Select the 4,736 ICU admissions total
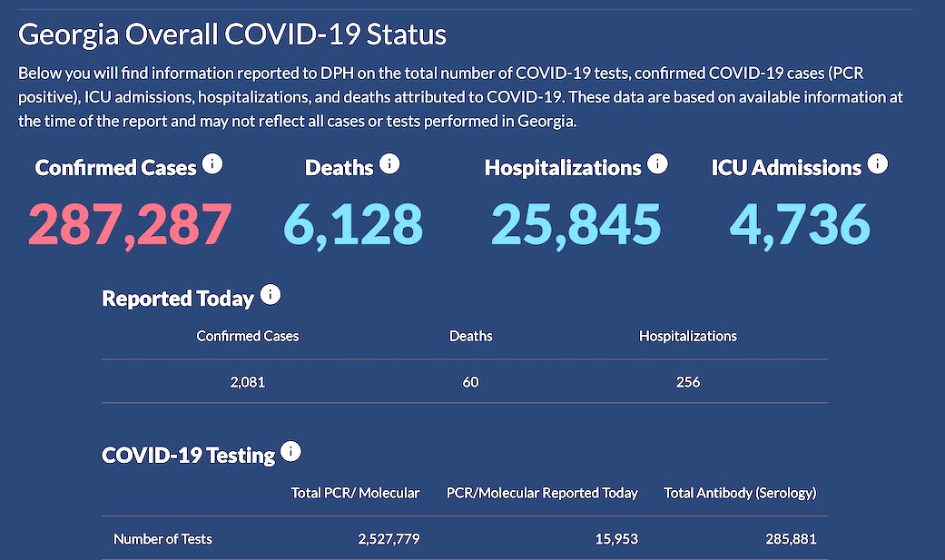 click(x=799, y=225)
